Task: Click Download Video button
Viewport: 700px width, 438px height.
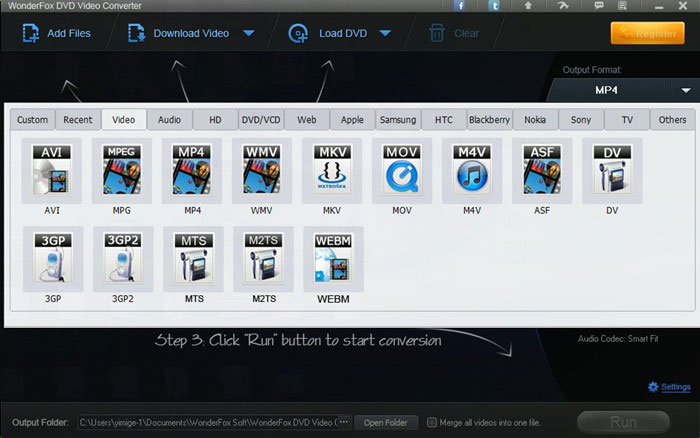Action: click(178, 33)
